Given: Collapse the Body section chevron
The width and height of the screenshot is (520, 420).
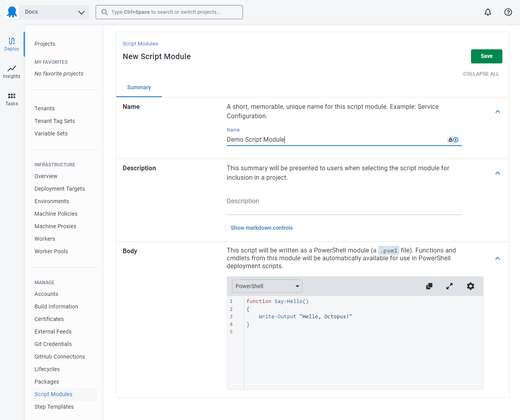Looking at the screenshot, I should pos(498,258).
